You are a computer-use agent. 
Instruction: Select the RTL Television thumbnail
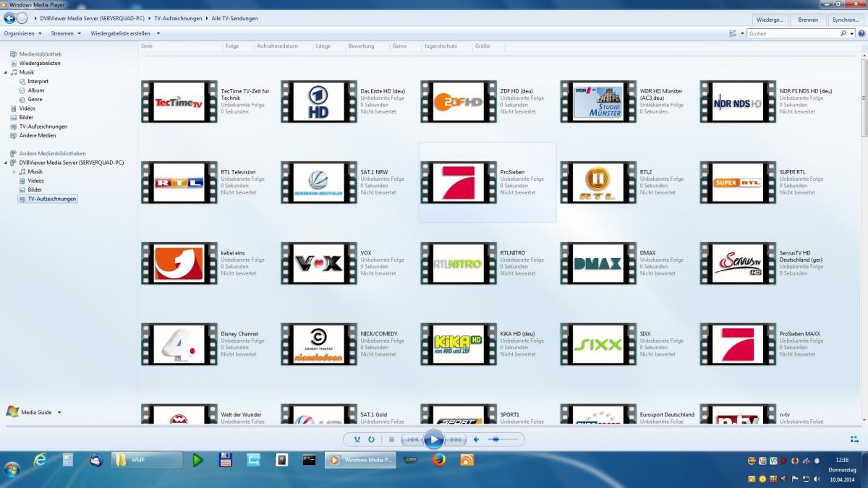(179, 183)
